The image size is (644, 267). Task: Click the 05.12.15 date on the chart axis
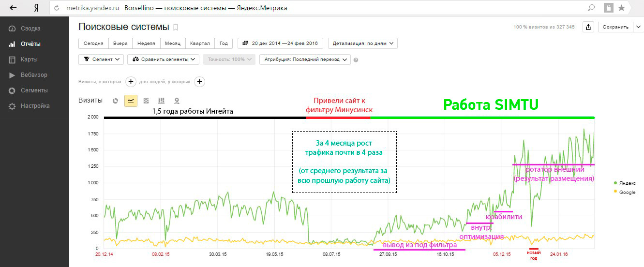502,254
